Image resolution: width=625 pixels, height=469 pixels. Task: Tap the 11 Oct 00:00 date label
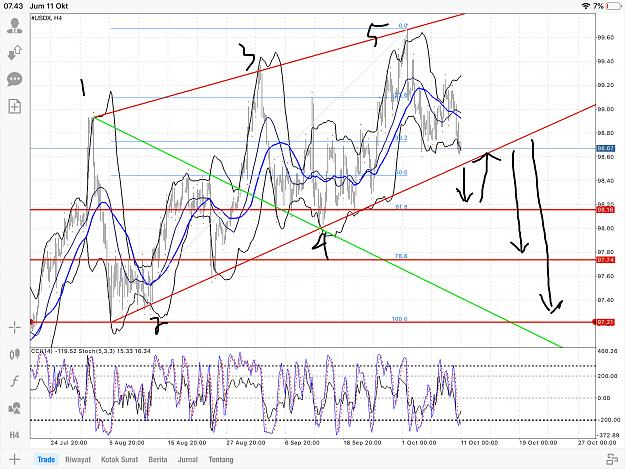click(x=480, y=443)
